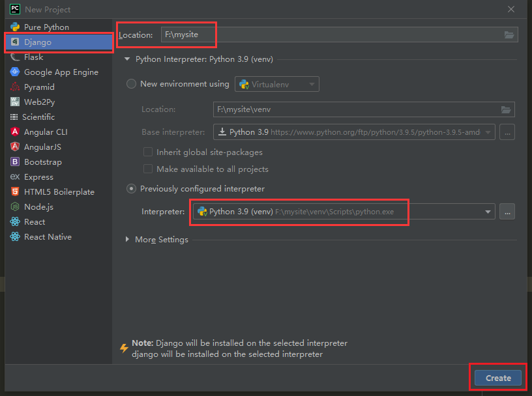
Task: Click the Create button
Action: [498, 378]
